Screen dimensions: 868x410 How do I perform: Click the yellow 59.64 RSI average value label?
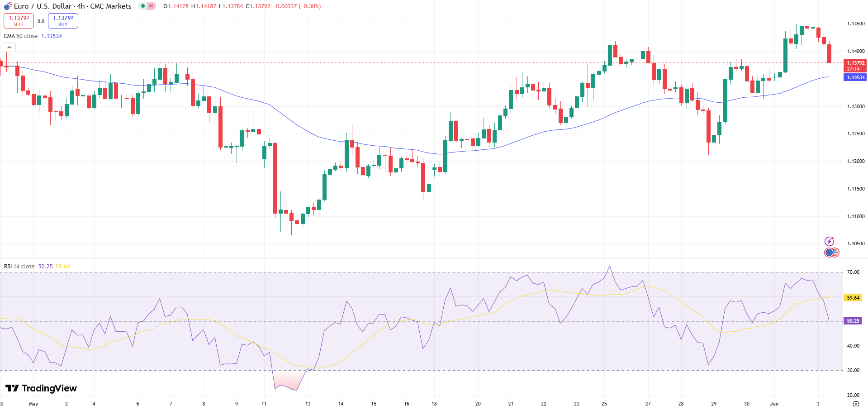pyautogui.click(x=853, y=298)
